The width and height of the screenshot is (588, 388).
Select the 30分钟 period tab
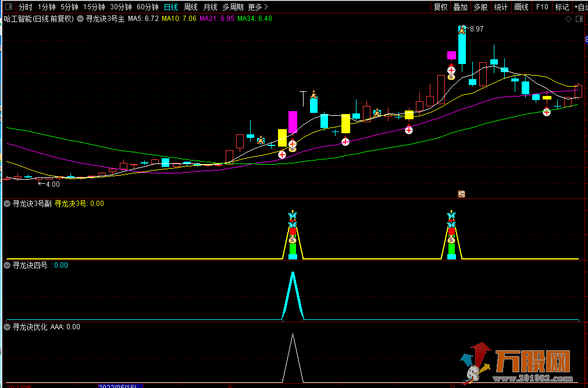pos(121,7)
